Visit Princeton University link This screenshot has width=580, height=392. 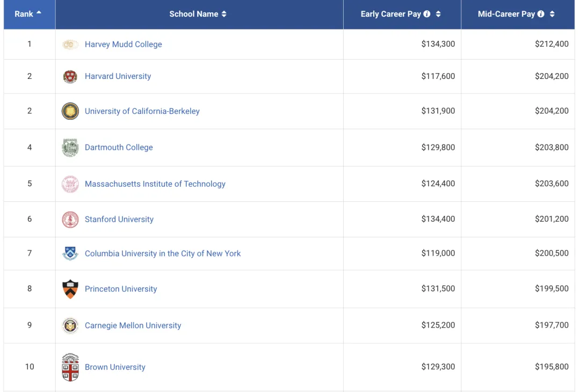pyautogui.click(x=121, y=289)
